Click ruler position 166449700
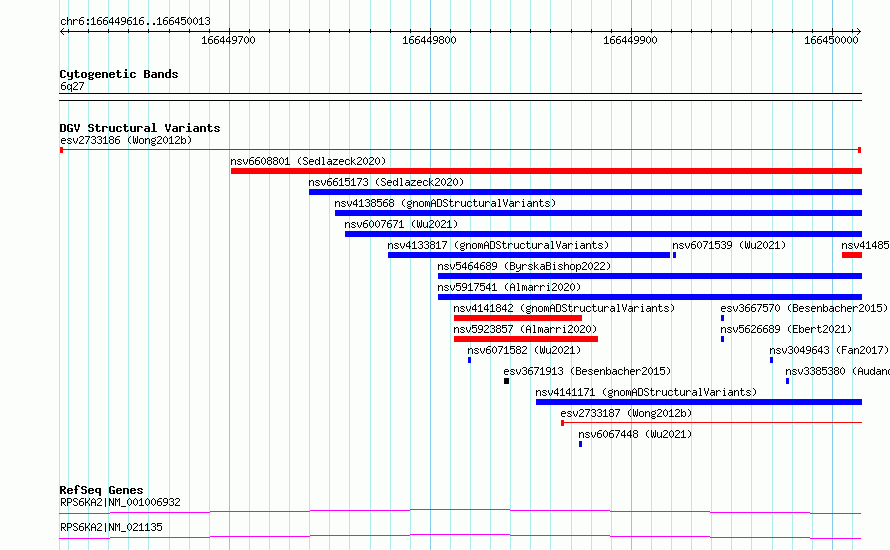Screen dimensions: 890x550 (x=228, y=40)
